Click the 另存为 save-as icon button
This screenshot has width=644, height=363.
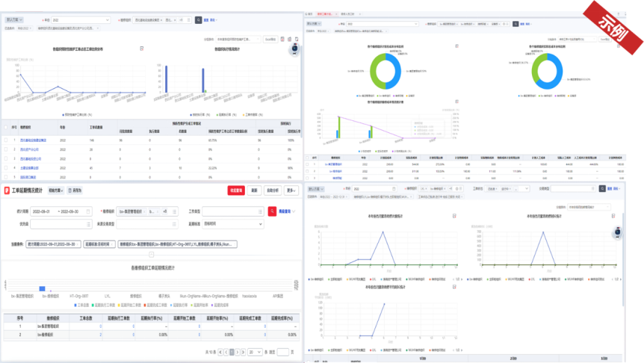click(x=75, y=190)
